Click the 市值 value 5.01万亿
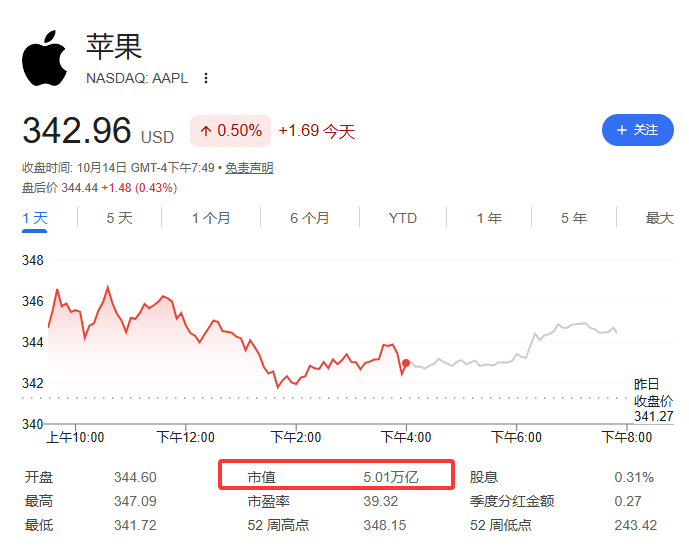 click(x=391, y=477)
